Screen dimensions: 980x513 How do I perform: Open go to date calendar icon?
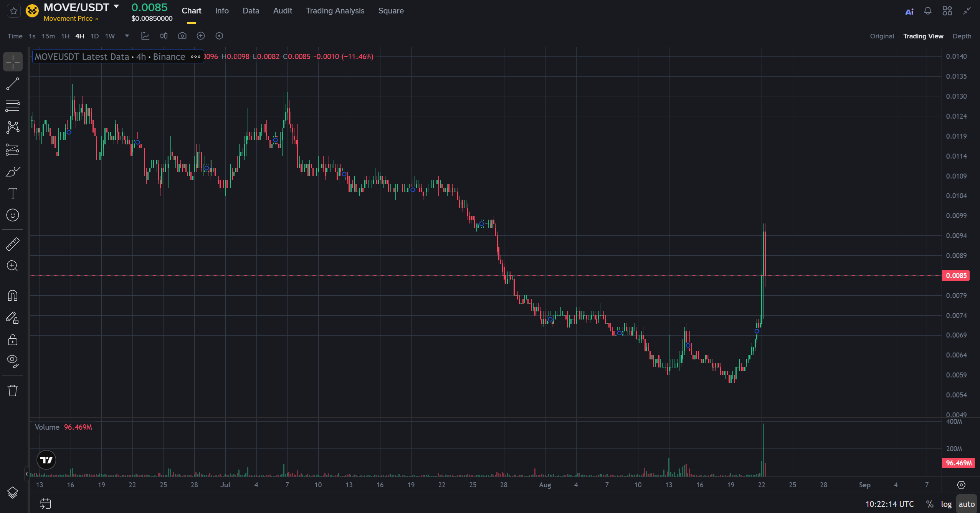pyautogui.click(x=46, y=504)
